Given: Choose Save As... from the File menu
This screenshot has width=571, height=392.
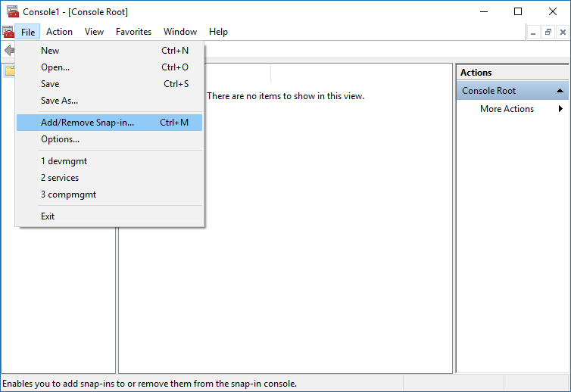Looking at the screenshot, I should (x=109, y=101).
